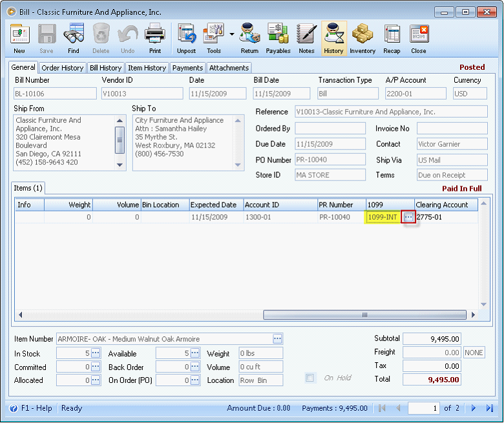Select the 1099-INT grid cell

383,217
